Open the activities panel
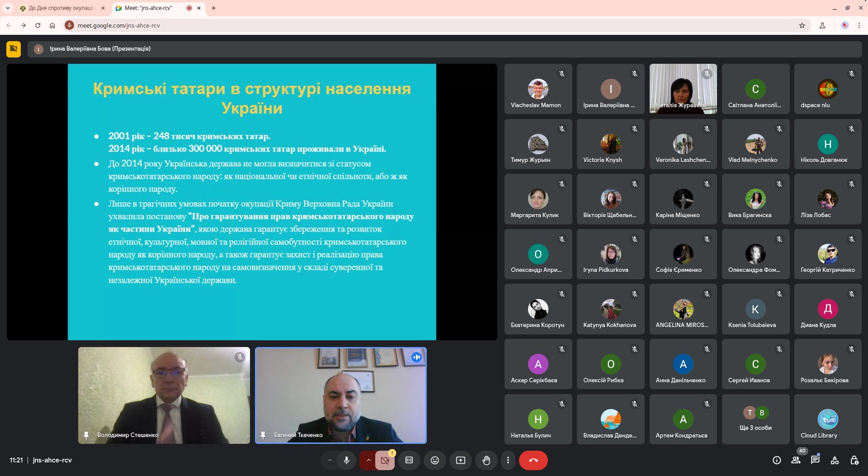868x476 pixels. coord(835,460)
